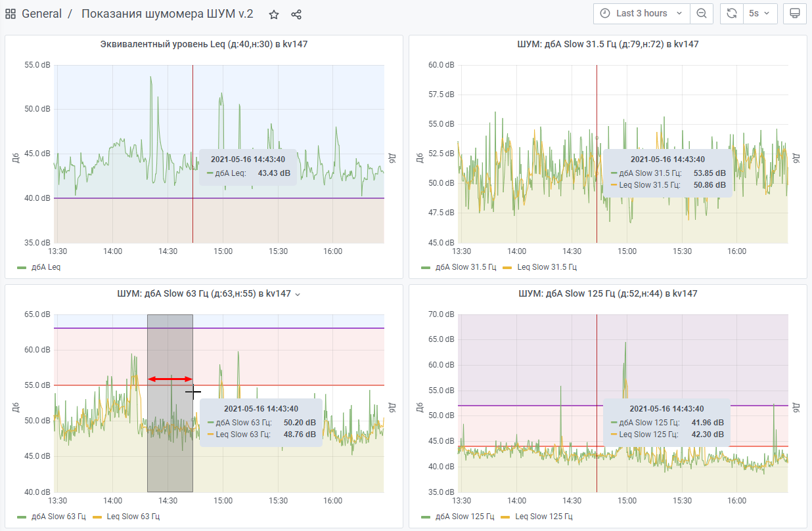Click the 125 Гц panel title
The image size is (812, 531).
click(608, 293)
